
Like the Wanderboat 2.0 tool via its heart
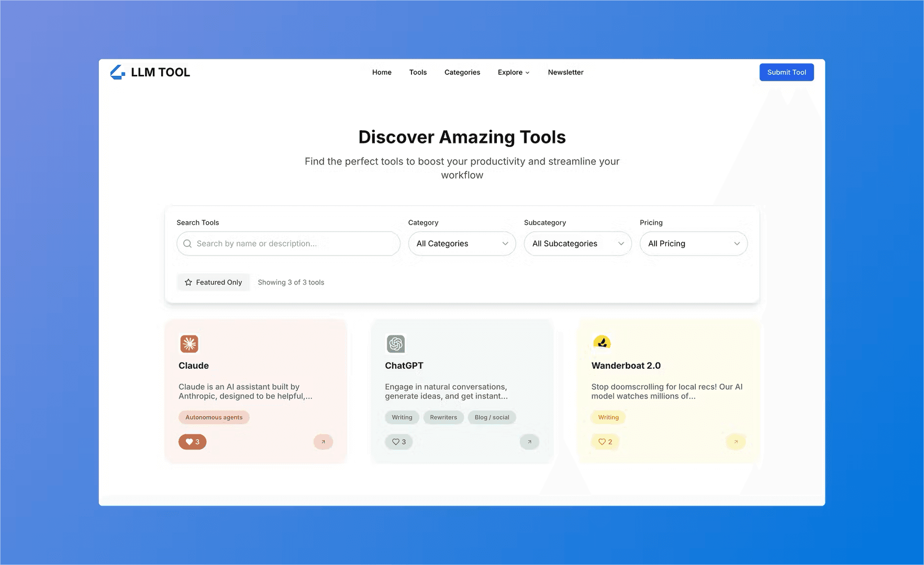click(602, 442)
